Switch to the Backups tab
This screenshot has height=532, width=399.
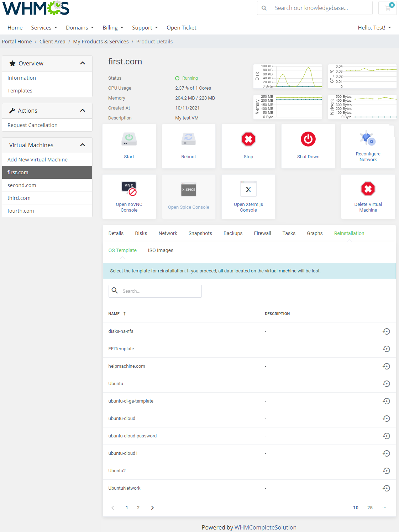tap(233, 233)
